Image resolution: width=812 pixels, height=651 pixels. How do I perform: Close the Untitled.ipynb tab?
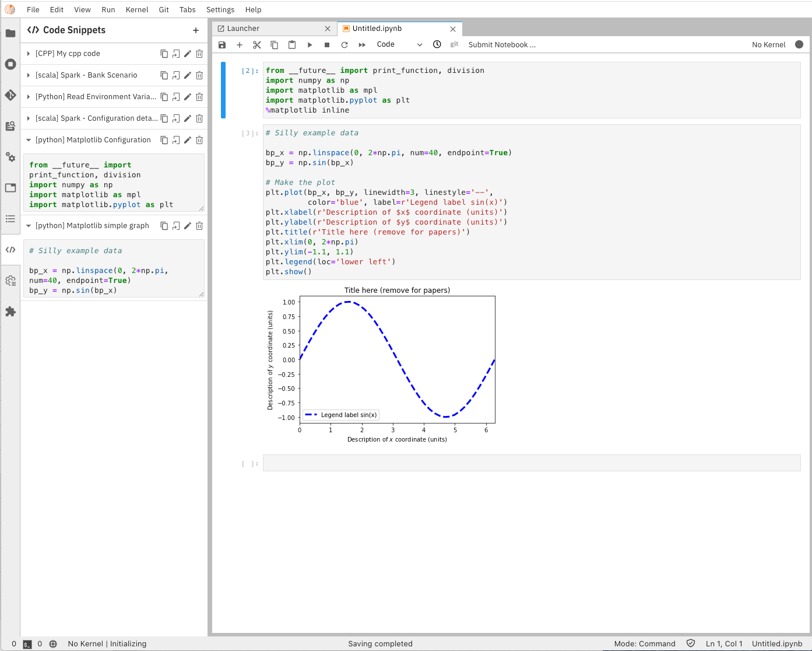453,29
